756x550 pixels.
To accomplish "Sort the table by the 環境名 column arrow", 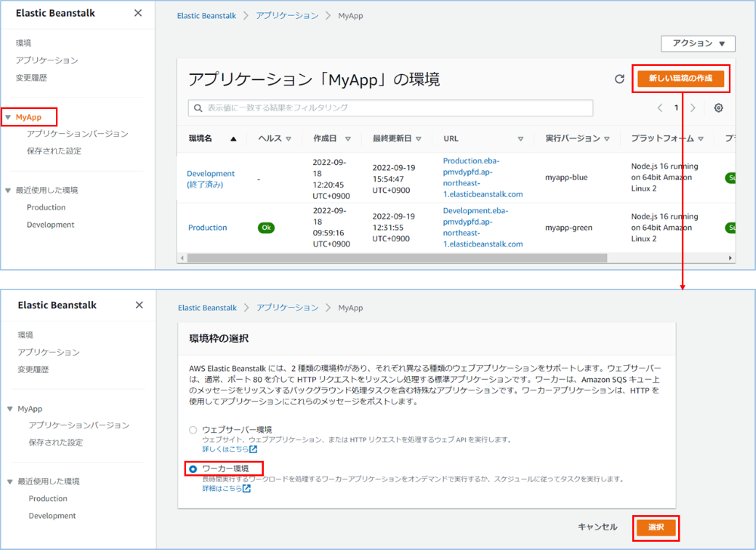I will (233, 139).
